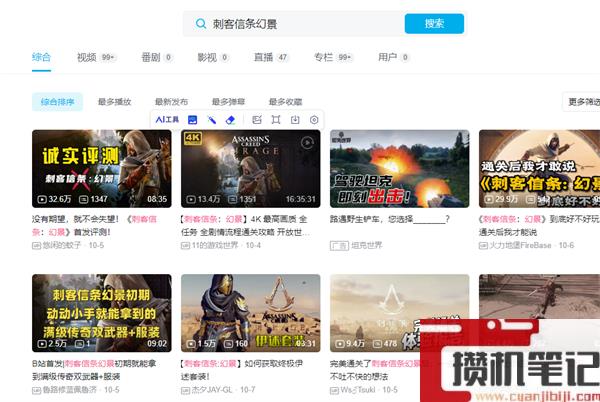The height and width of the screenshot is (402, 600).
Task: Open the AI工具 menu in floating toolbar
Action: pos(167,120)
